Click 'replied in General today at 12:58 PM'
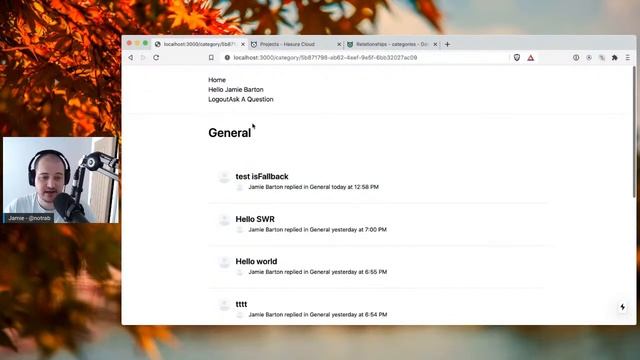This screenshot has height=360, width=640. [x=331, y=187]
